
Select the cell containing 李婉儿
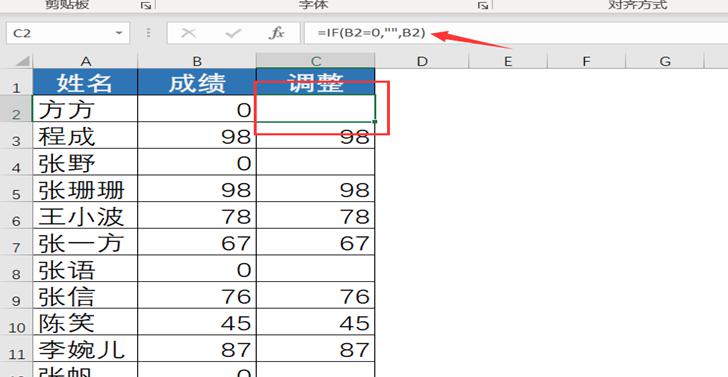tap(85, 349)
